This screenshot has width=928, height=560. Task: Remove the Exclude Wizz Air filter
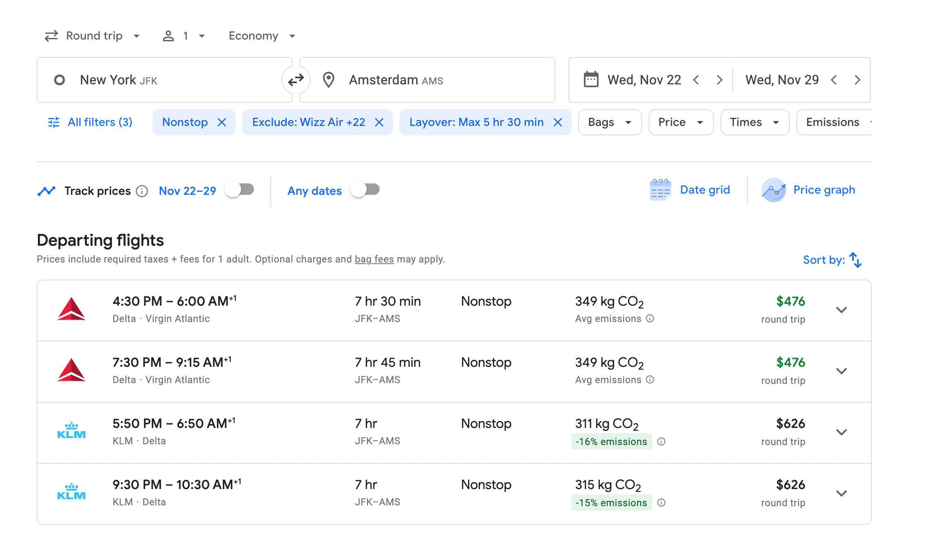coord(379,122)
